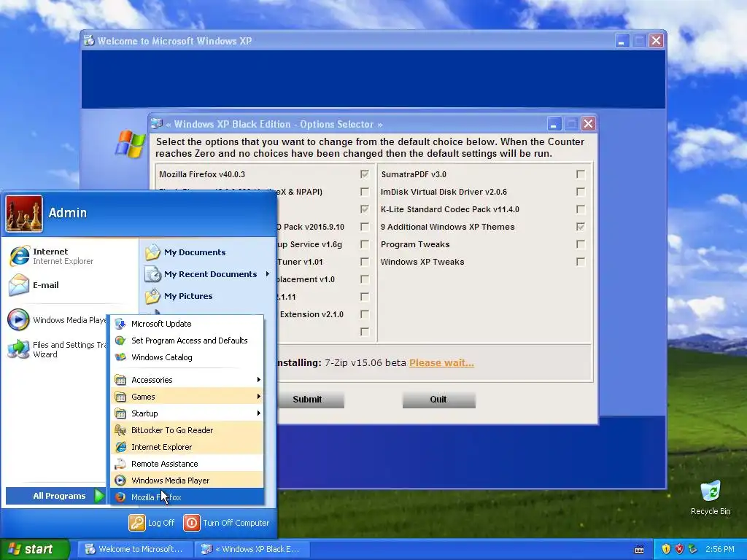Screen dimensions: 747x560
Task: Launch Windows Media Player from the pinned list
Action: [18, 319]
